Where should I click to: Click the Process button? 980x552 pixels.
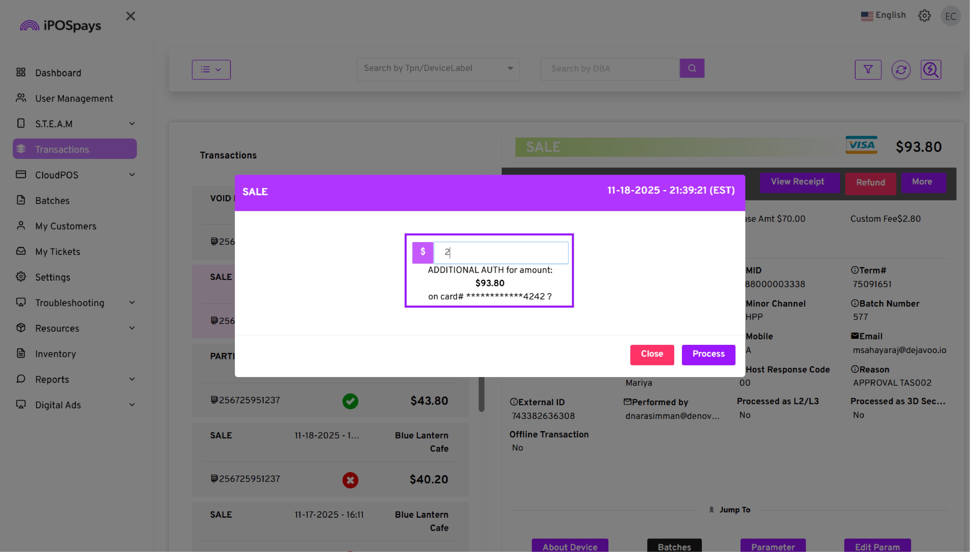click(708, 355)
